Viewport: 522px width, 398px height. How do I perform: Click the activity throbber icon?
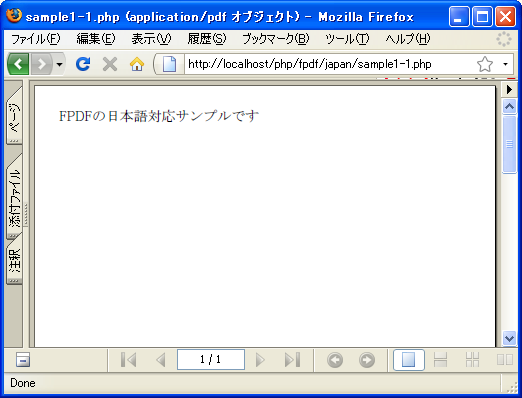504,39
